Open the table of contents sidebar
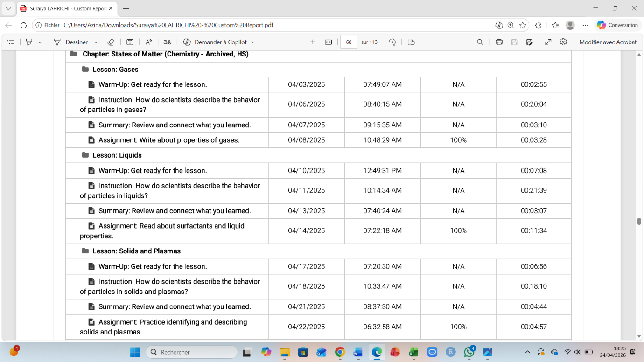Screen dimensions: 644x362 [x=11, y=42]
